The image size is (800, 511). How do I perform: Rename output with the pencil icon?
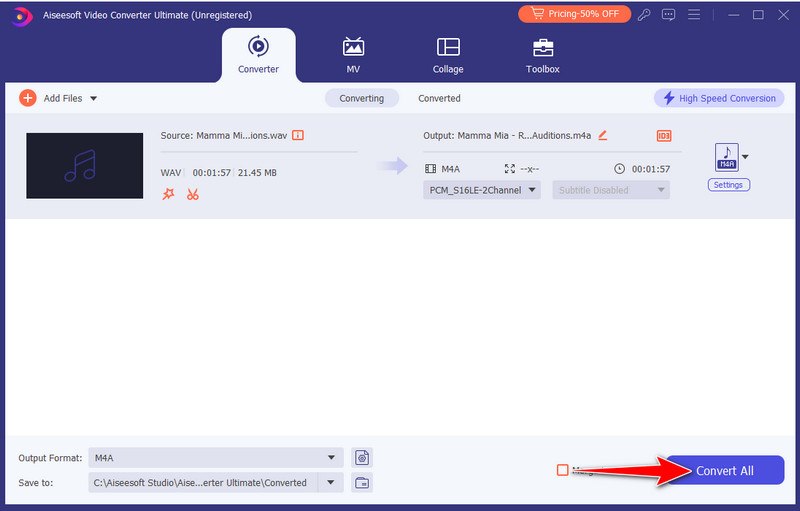click(603, 135)
